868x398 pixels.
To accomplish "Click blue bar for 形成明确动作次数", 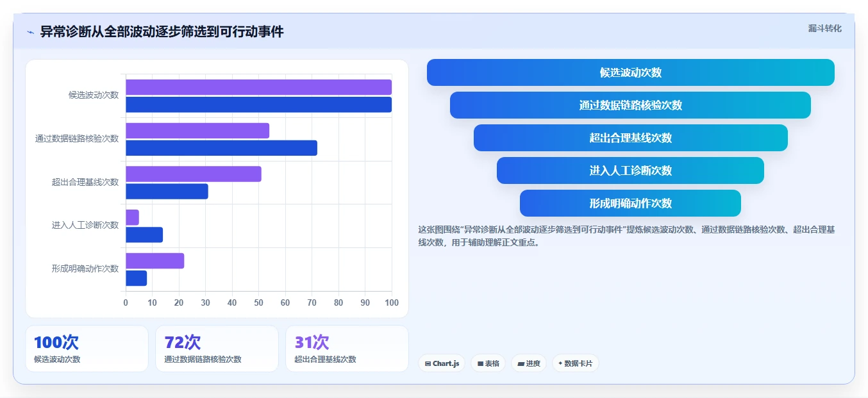I will (x=136, y=278).
